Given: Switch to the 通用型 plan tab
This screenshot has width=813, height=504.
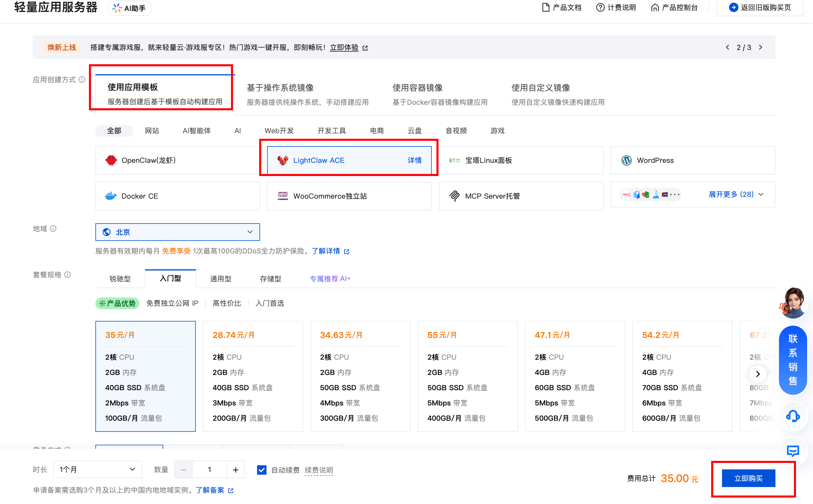Looking at the screenshot, I should click(220, 279).
